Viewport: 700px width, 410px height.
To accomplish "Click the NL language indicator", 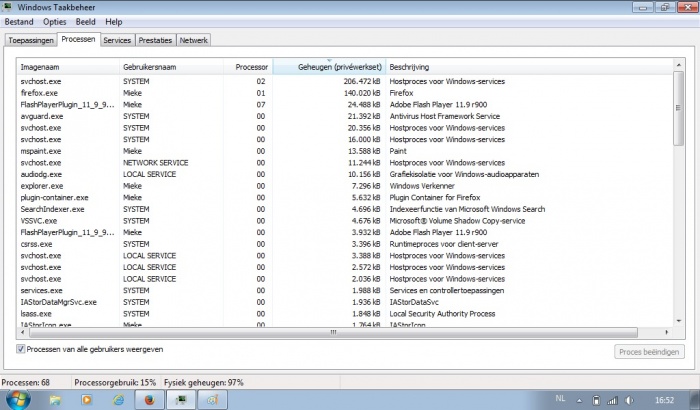I will click(x=560, y=398).
